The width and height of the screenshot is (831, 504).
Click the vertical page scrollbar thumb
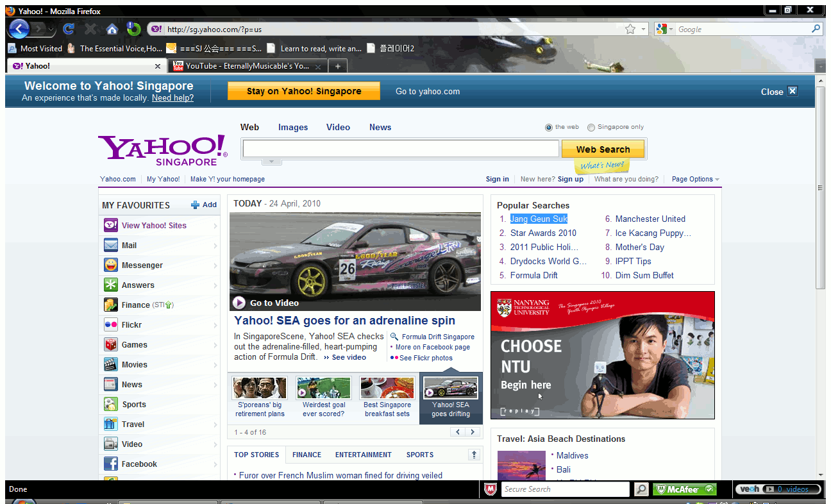(x=820, y=188)
